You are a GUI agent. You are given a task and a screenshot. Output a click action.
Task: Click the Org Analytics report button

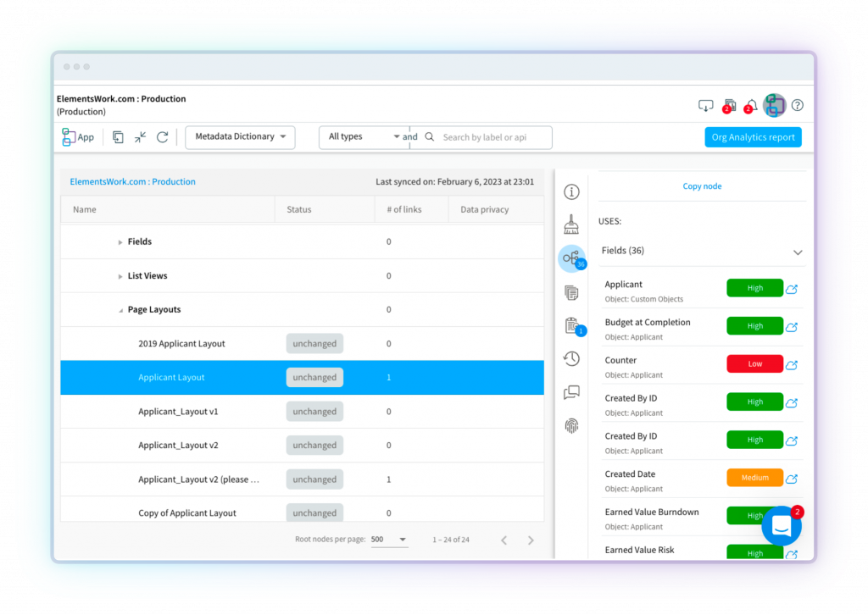click(x=753, y=137)
